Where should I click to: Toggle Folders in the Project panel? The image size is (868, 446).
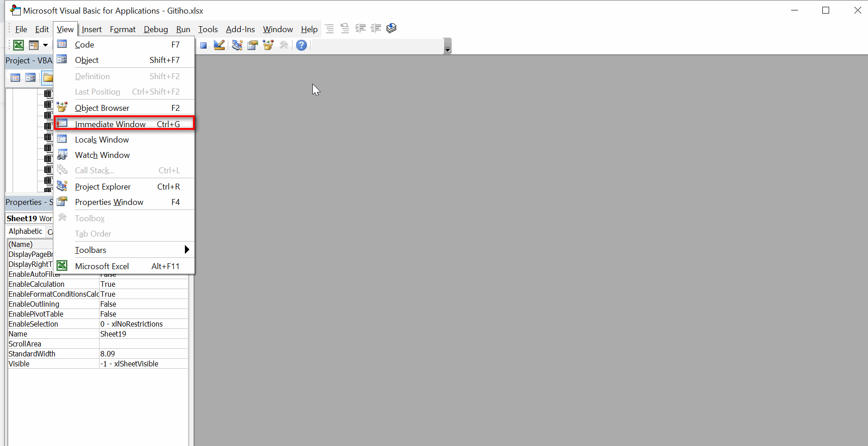[47, 78]
